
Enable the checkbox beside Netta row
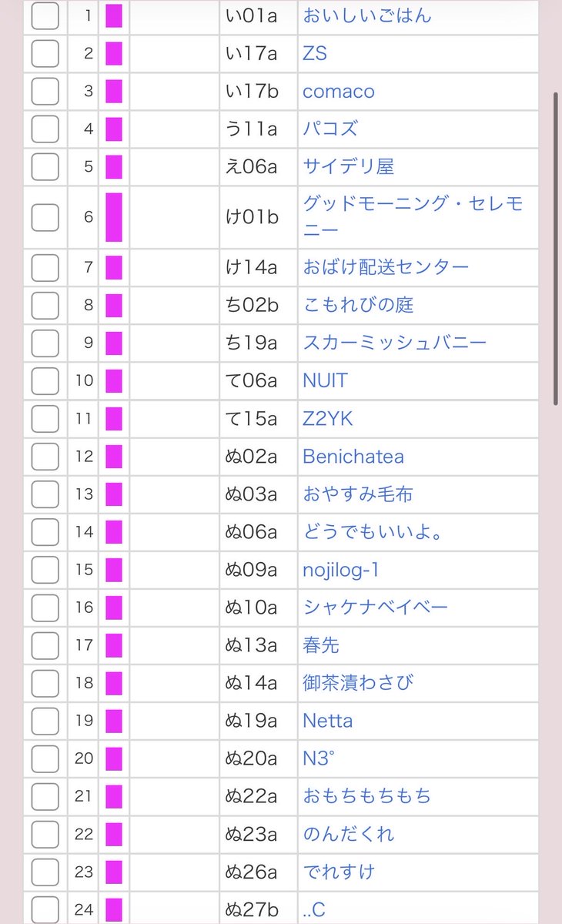(45, 721)
